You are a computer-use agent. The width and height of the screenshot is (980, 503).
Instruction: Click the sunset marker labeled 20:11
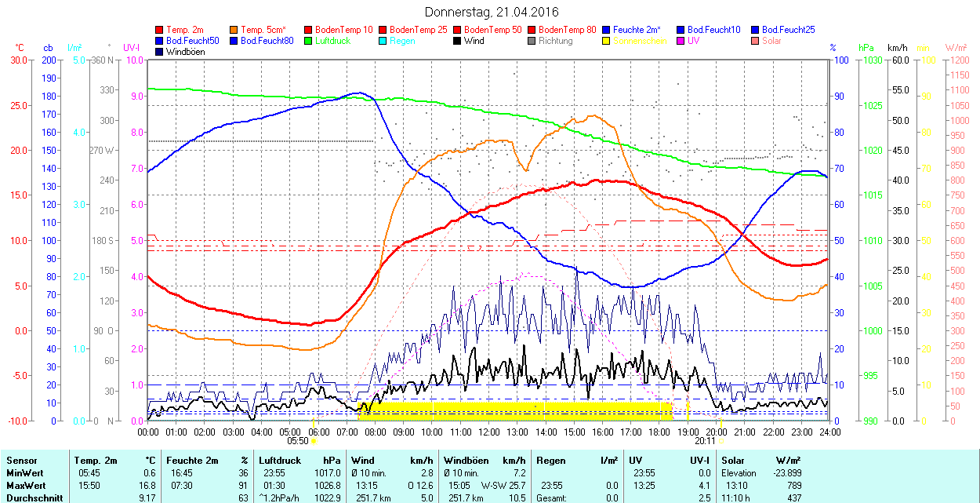click(x=721, y=441)
